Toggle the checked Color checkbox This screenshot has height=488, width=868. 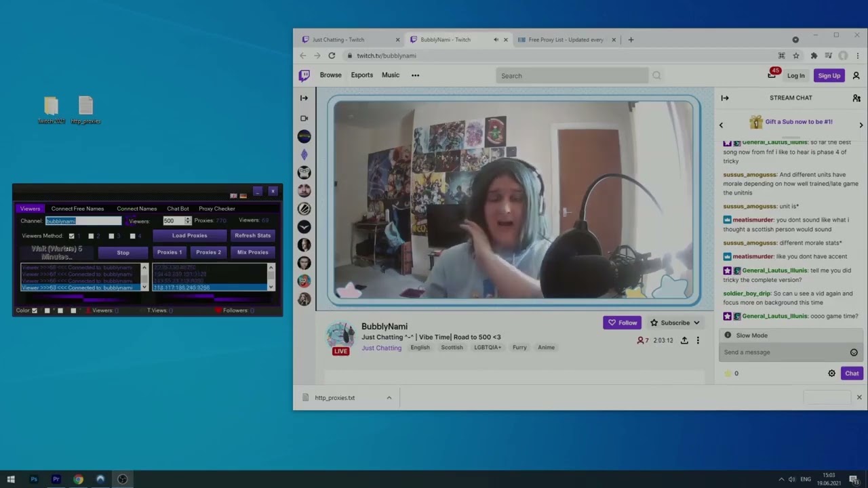(x=35, y=310)
